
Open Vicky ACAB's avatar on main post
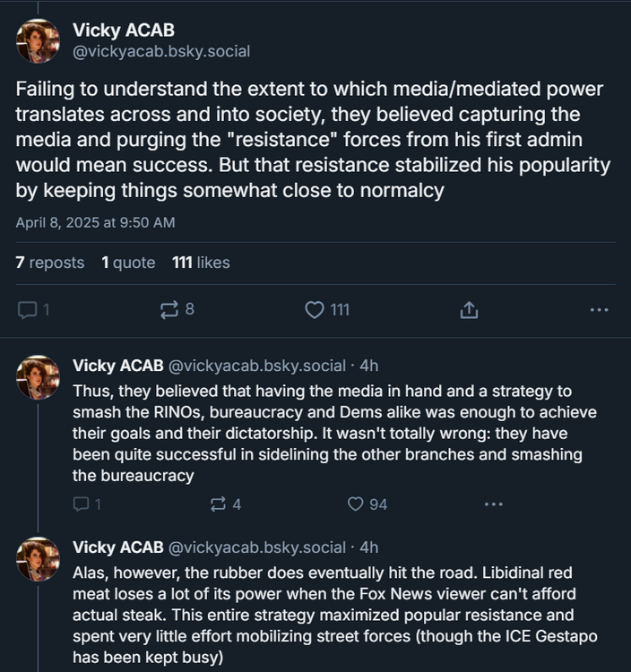(x=39, y=41)
